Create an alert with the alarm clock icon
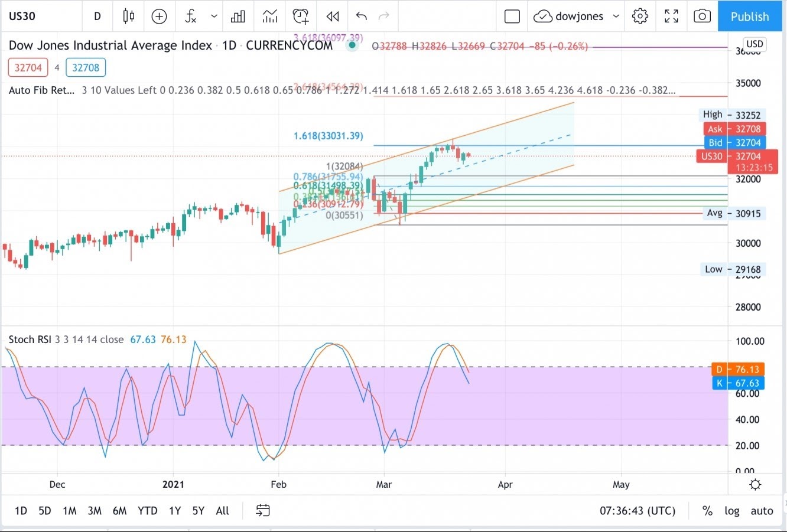 pos(301,16)
